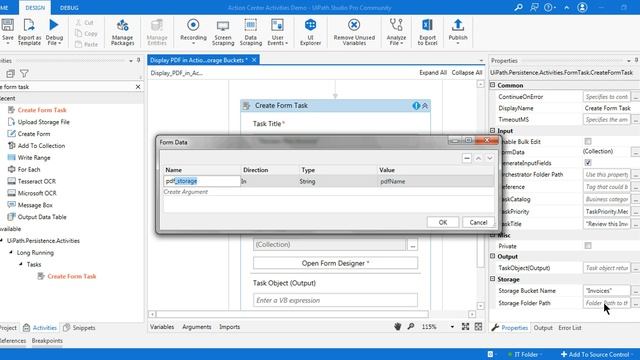Open Manage Packages
The image size is (640, 360).
pyautogui.click(x=122, y=31)
